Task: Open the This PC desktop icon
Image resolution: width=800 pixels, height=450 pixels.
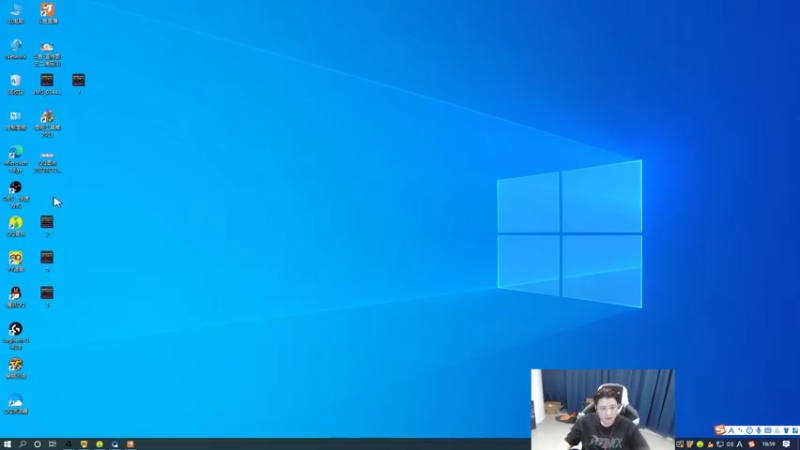Action: tap(16, 14)
